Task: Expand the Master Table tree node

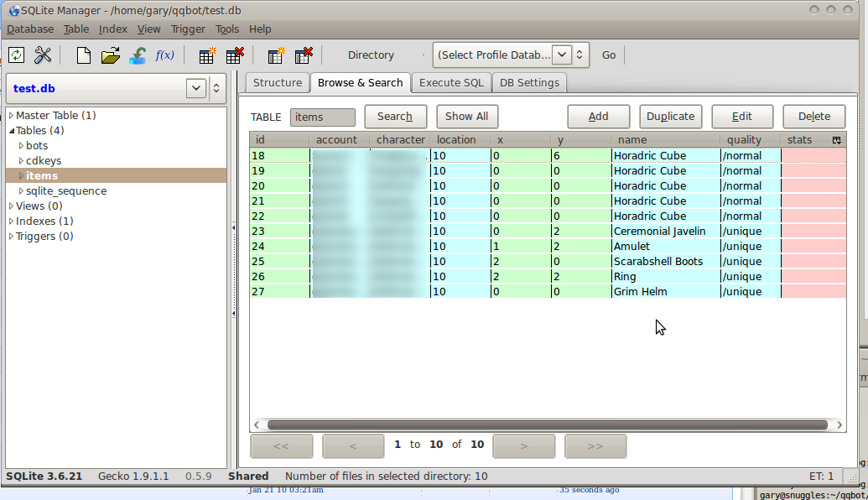Action: tap(11, 116)
